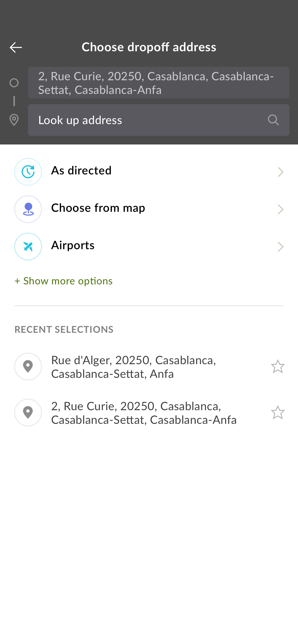The height and width of the screenshot is (644, 298).
Task: Tap the search magnifier icon
Action: tap(273, 120)
